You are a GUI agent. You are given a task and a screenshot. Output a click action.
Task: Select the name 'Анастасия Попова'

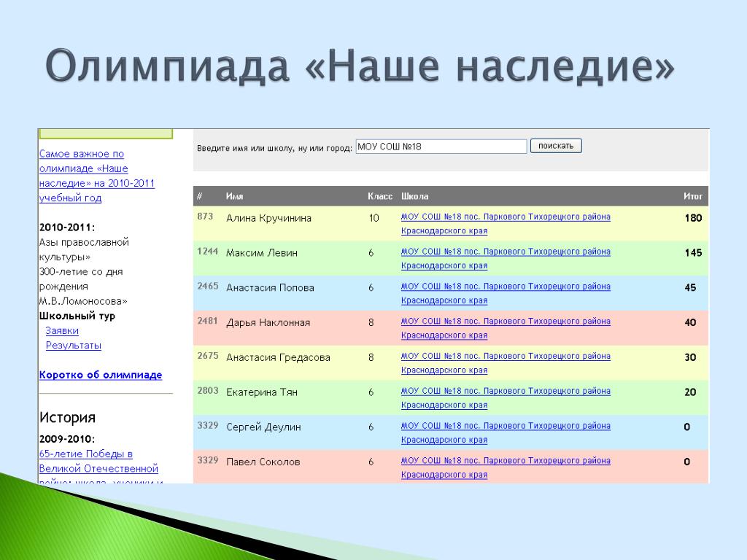[x=270, y=287]
